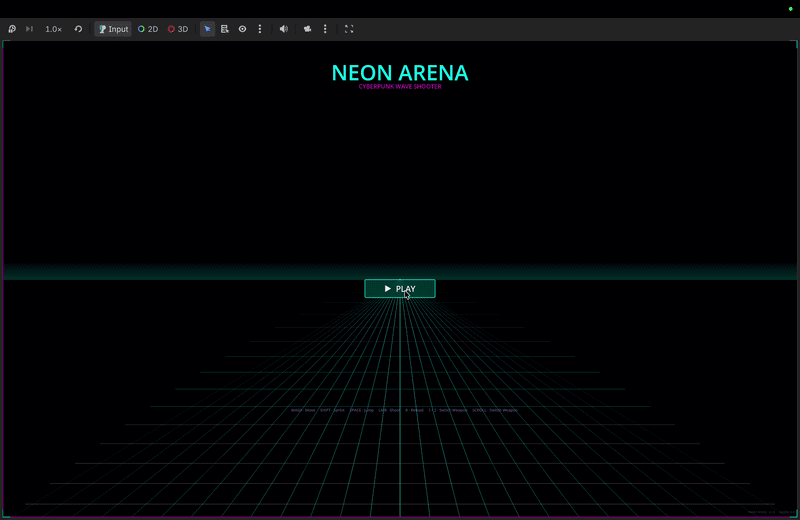
Task: Reset the game speed with the circular arrow
Action: [x=78, y=29]
